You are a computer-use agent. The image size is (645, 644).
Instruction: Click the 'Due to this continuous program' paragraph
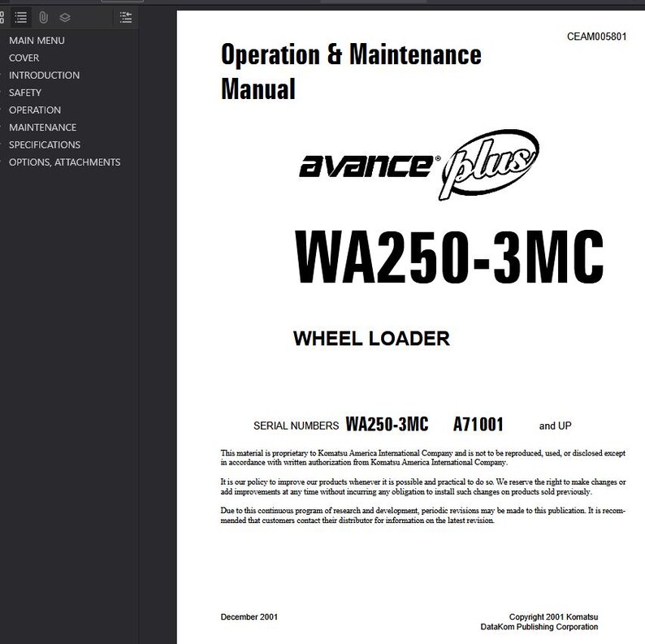(423, 516)
